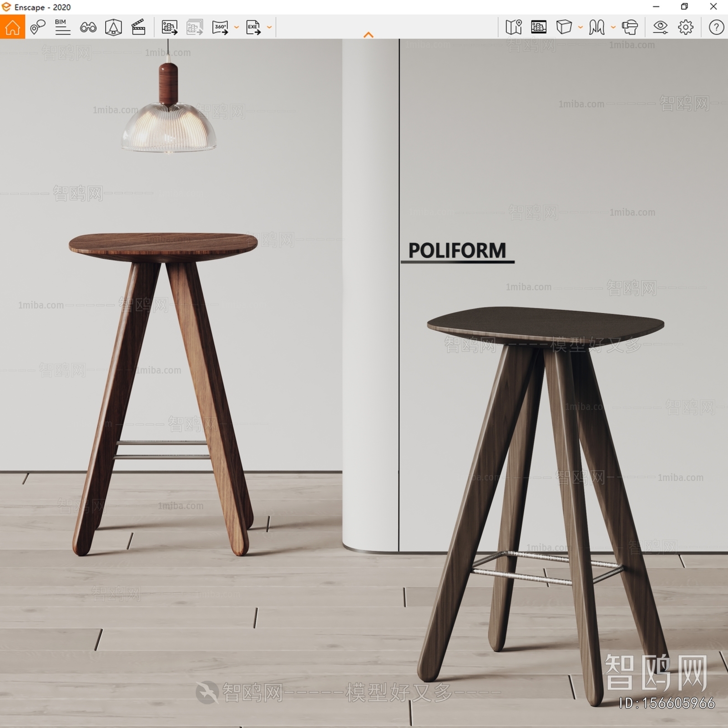728x728 pixels.
Task: Expand the 360 panorama export dropdown
Action: [236, 27]
